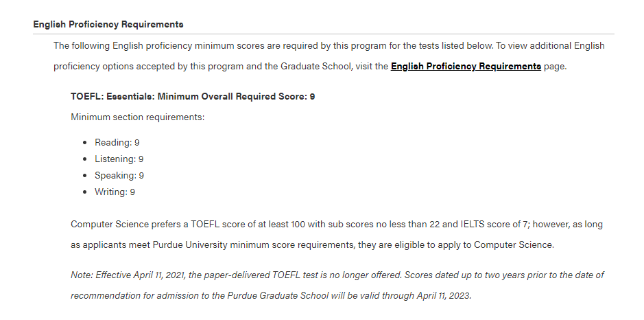Select the TOEFL Essentials minimum score heading
Image resolution: width=644 pixels, height=320 pixels.
(x=193, y=96)
